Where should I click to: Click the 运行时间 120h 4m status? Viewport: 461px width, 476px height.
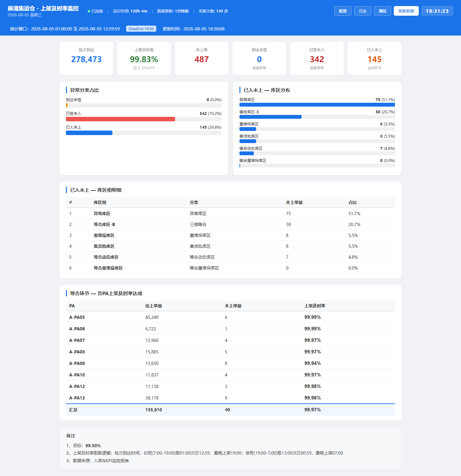(x=130, y=11)
